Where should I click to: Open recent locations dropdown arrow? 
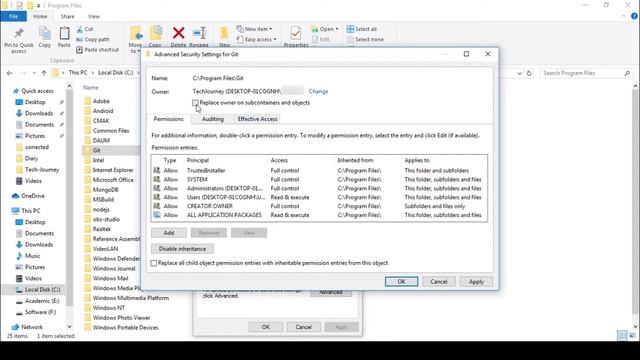click(34, 73)
